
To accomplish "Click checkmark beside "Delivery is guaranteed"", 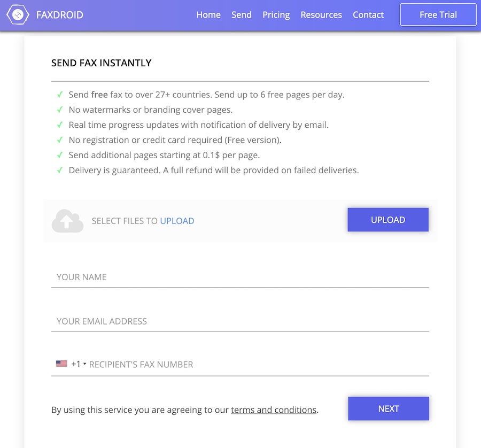I will (60, 171).
